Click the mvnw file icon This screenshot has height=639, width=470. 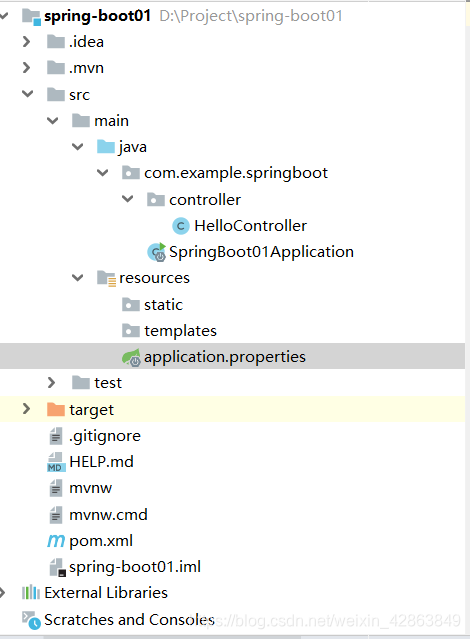pos(56,488)
